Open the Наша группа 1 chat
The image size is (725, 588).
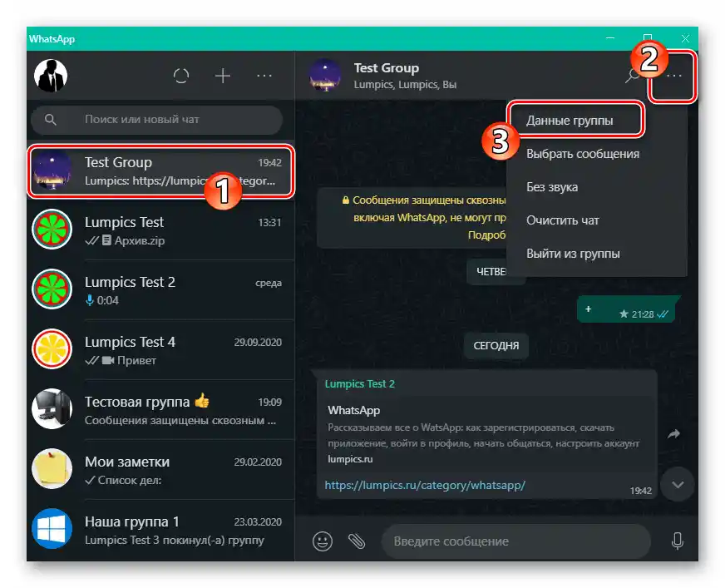pyautogui.click(x=160, y=529)
